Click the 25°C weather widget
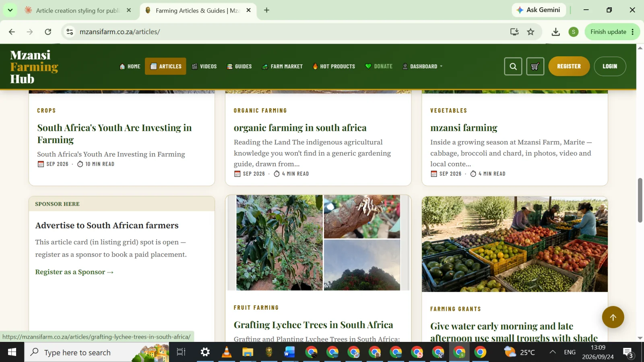This screenshot has width=644, height=362. click(520, 352)
